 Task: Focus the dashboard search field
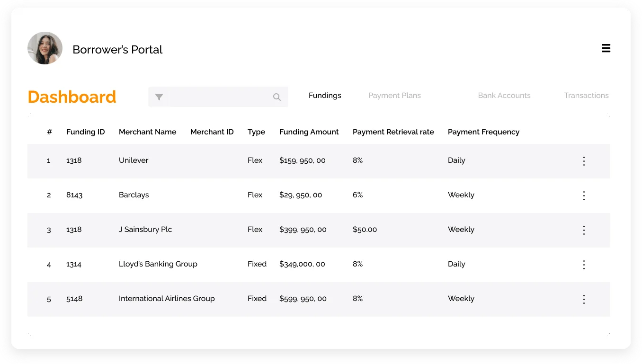[218, 97]
